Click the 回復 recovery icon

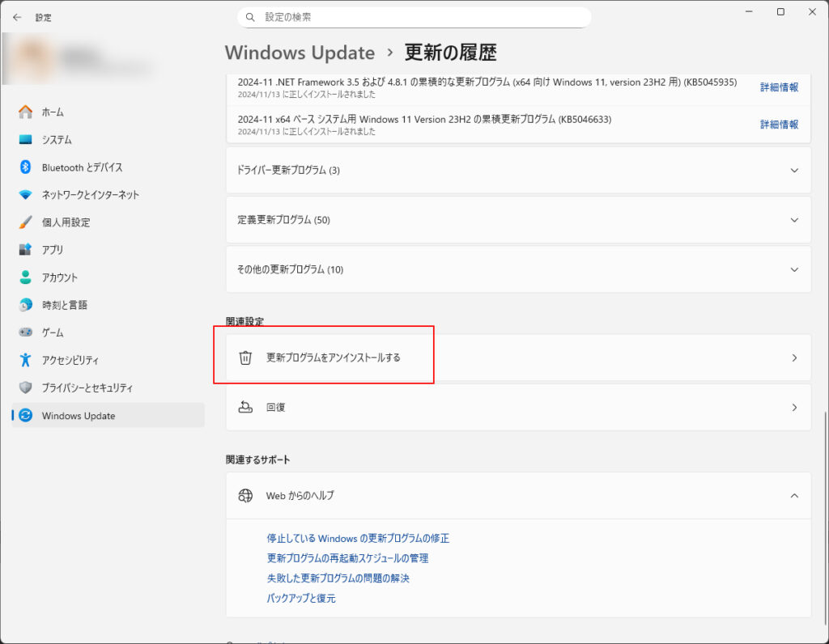click(245, 407)
